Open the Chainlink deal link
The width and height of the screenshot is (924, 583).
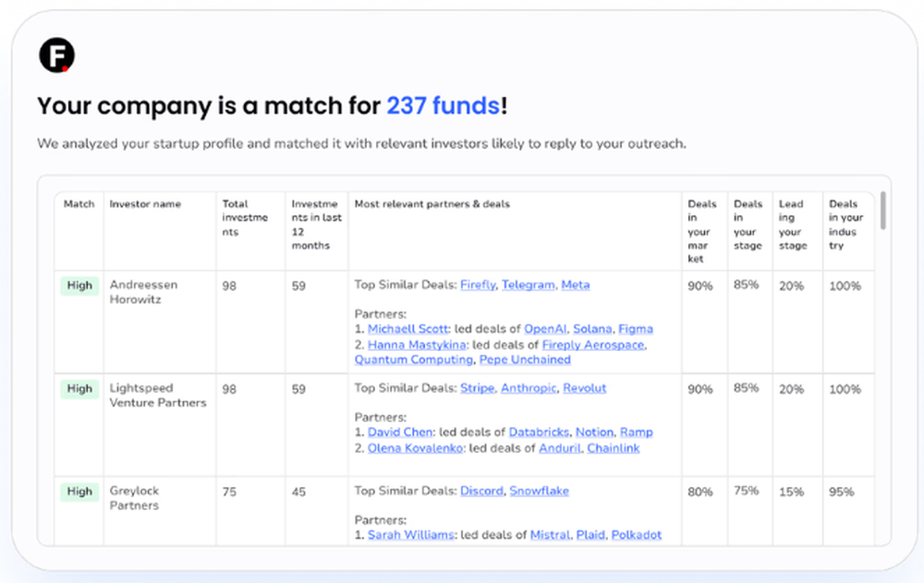pyautogui.click(x=614, y=448)
